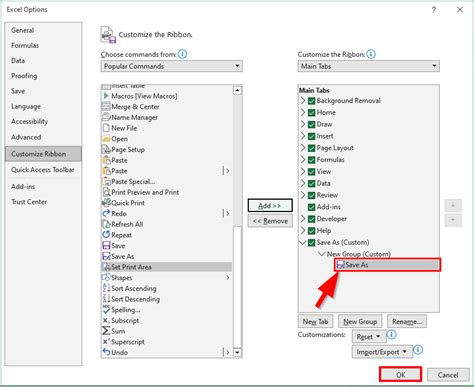The height and width of the screenshot is (387, 474).
Task: Click info icon beside Choose commands from
Action: 182,54
